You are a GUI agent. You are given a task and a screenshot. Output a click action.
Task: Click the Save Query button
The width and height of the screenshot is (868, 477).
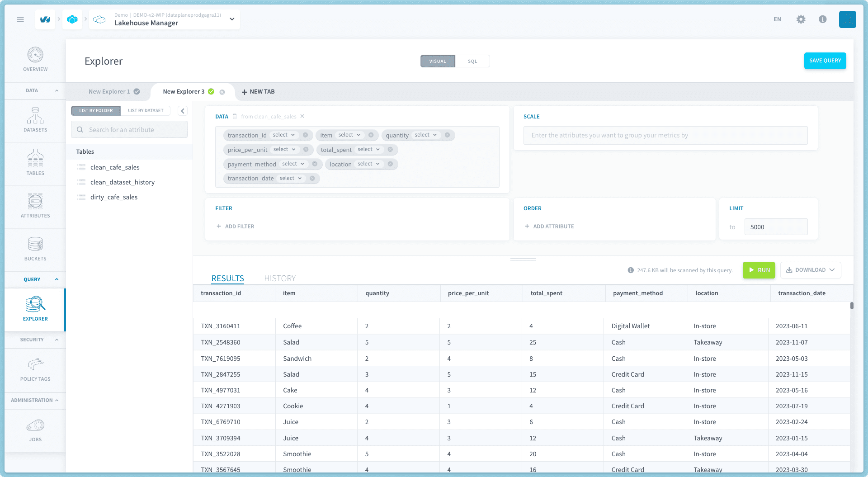pyautogui.click(x=825, y=61)
